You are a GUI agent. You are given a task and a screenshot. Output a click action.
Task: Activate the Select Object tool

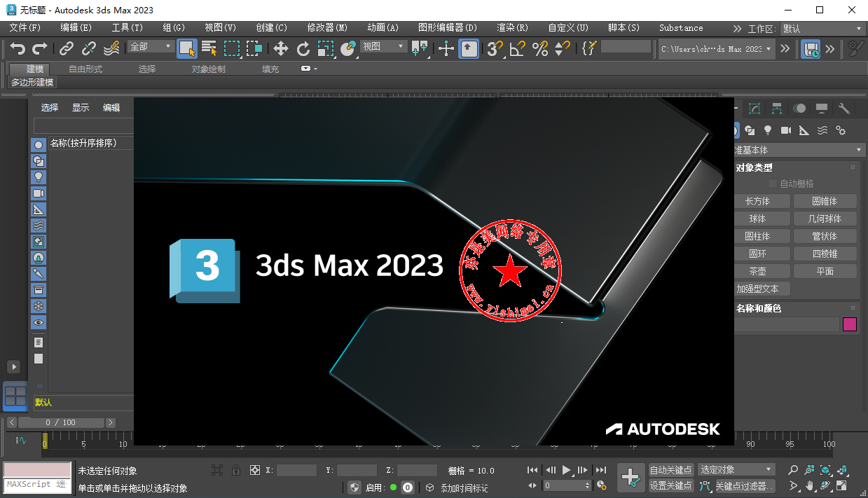[187, 48]
